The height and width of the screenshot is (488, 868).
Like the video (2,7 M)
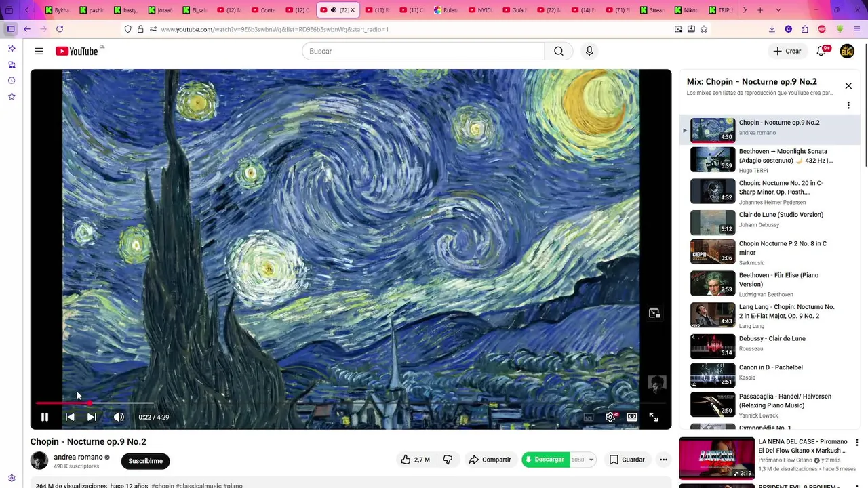415,460
